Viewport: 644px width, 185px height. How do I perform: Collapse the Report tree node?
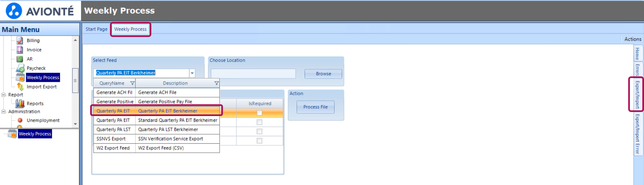tap(4, 95)
